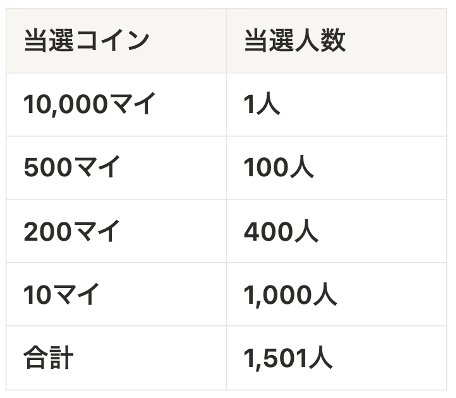Screen dimensions: 456x398
Task: Select the 500マイ cell
Action: tap(116, 168)
